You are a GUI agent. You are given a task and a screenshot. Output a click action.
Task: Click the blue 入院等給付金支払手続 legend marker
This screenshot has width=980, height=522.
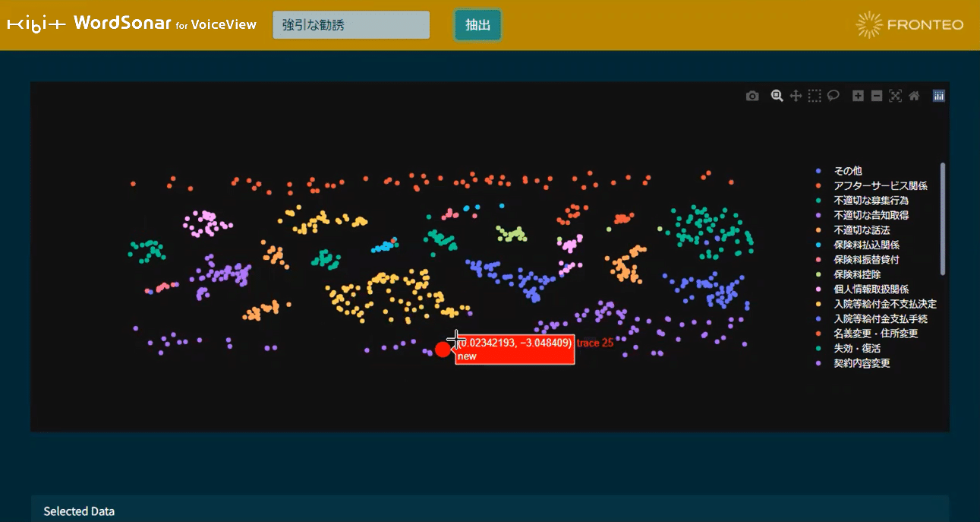click(x=818, y=318)
